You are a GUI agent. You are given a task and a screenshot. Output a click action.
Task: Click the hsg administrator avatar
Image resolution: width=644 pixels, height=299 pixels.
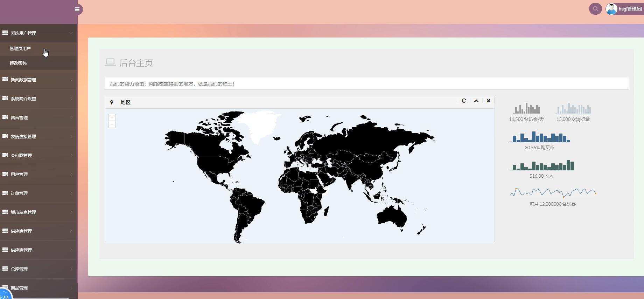611,9
